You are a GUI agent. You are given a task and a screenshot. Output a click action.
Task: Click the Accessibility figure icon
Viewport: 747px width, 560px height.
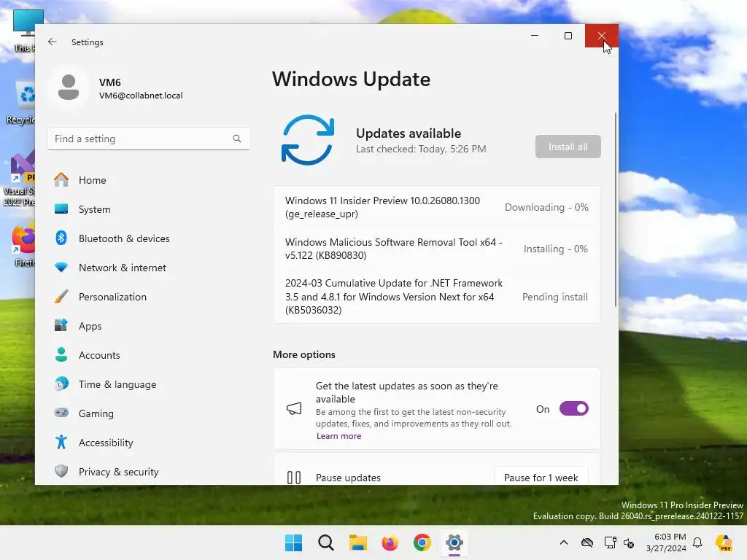[61, 442]
